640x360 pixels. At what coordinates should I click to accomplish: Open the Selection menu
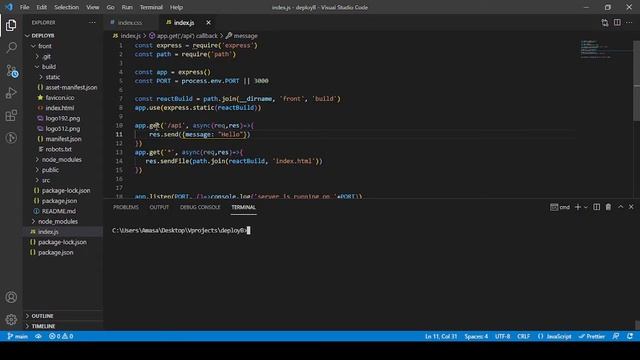coord(67,7)
